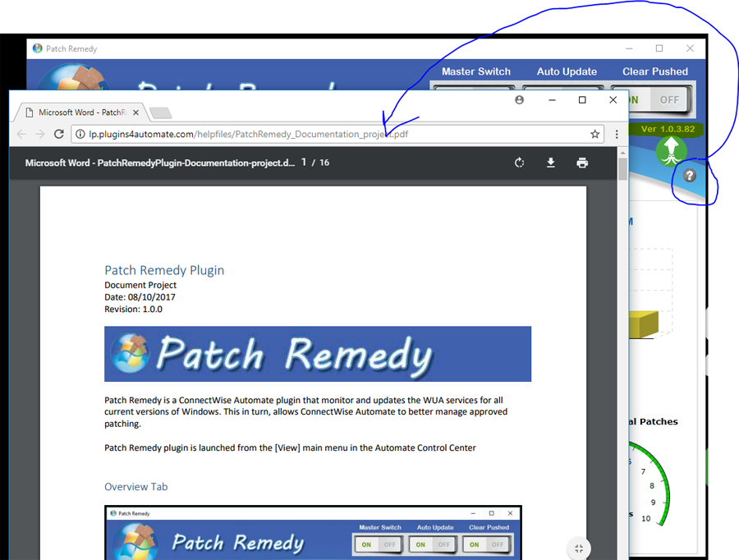Bookmark this page with the star icon
739x560 pixels.
[595, 134]
